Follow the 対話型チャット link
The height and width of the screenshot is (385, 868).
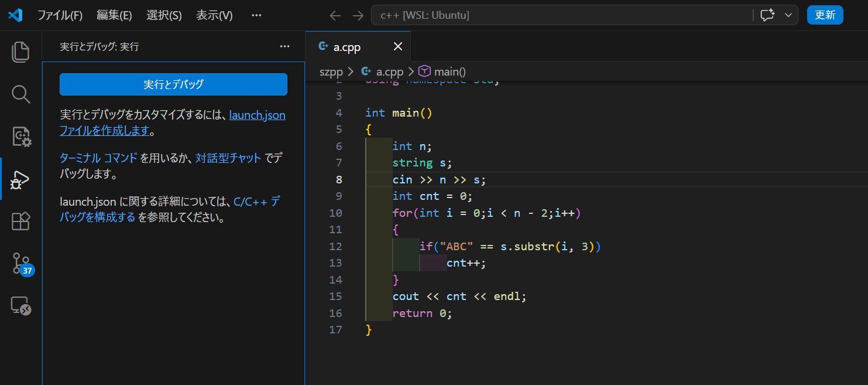click(x=228, y=158)
